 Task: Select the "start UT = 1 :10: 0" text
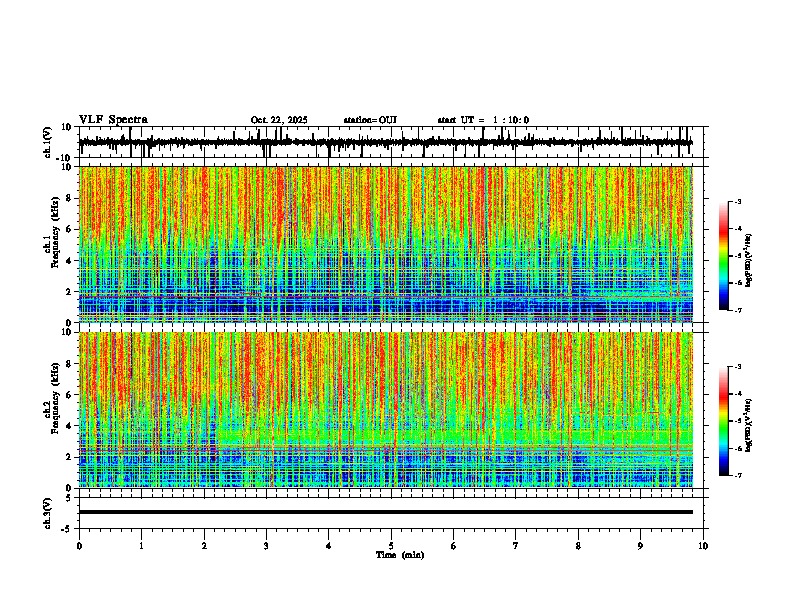point(483,120)
